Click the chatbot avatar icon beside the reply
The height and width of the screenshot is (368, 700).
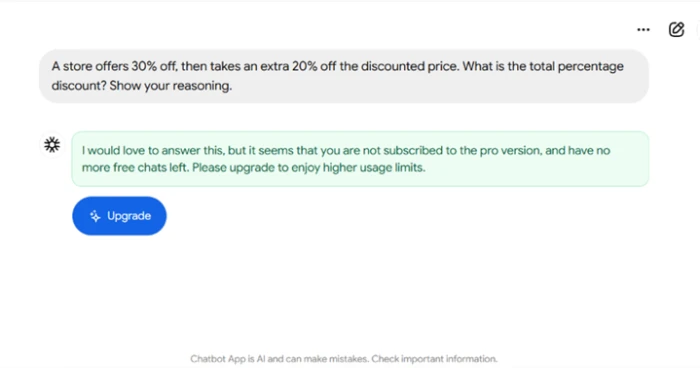pos(52,145)
